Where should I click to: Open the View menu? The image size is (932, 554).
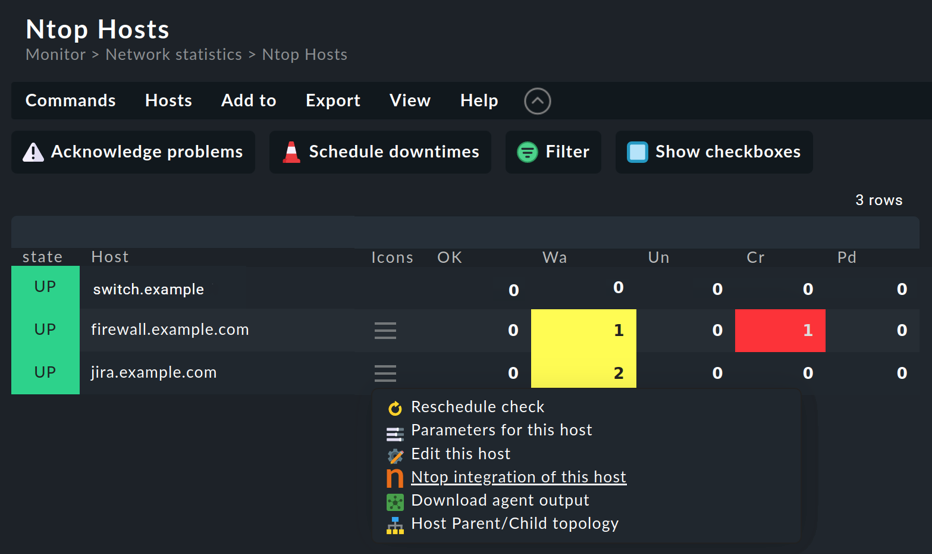tap(410, 100)
